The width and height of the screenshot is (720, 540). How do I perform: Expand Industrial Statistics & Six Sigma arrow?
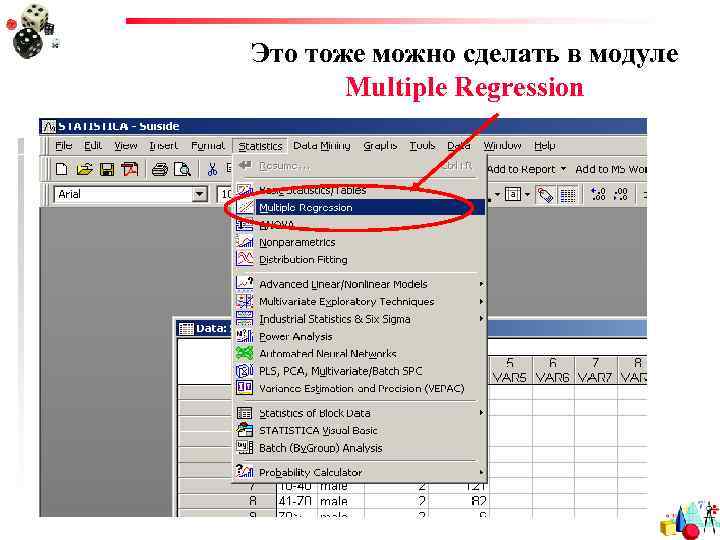[481, 318]
